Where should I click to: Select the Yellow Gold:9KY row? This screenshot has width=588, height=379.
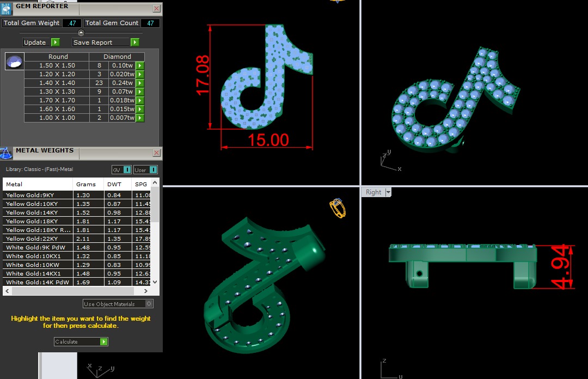coord(77,195)
